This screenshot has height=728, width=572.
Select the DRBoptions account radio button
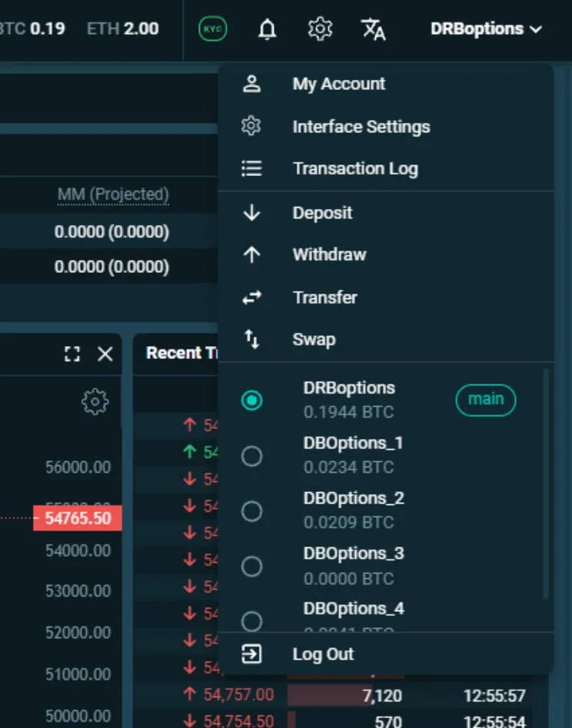pos(251,400)
